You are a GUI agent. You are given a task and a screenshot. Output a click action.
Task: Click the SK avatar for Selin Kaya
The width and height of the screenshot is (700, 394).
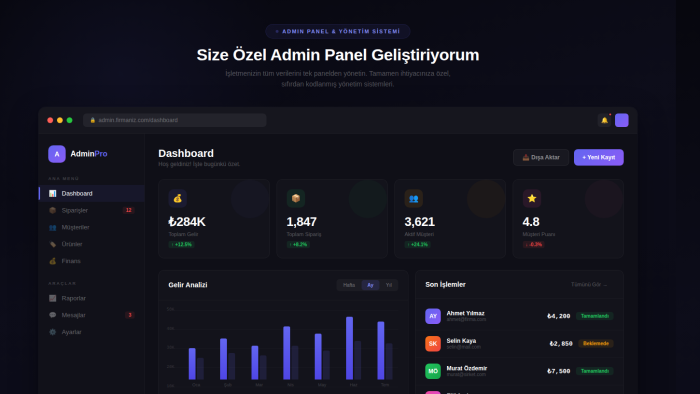433,344
